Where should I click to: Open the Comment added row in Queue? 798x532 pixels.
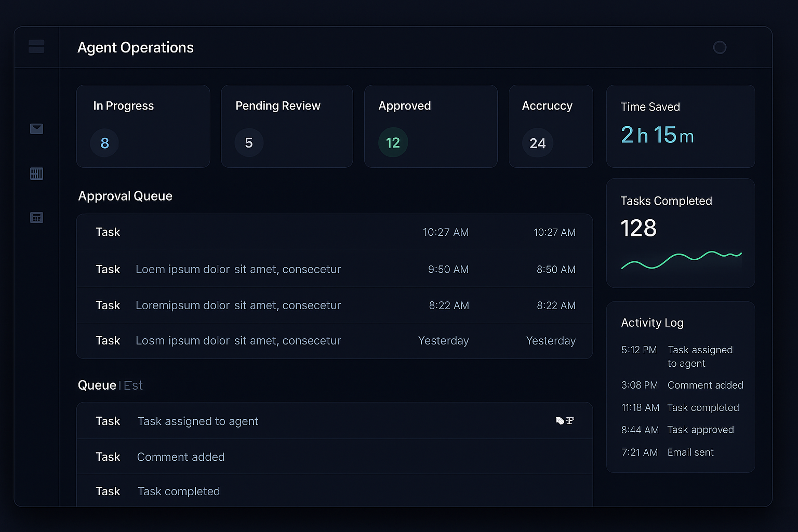[335, 457]
